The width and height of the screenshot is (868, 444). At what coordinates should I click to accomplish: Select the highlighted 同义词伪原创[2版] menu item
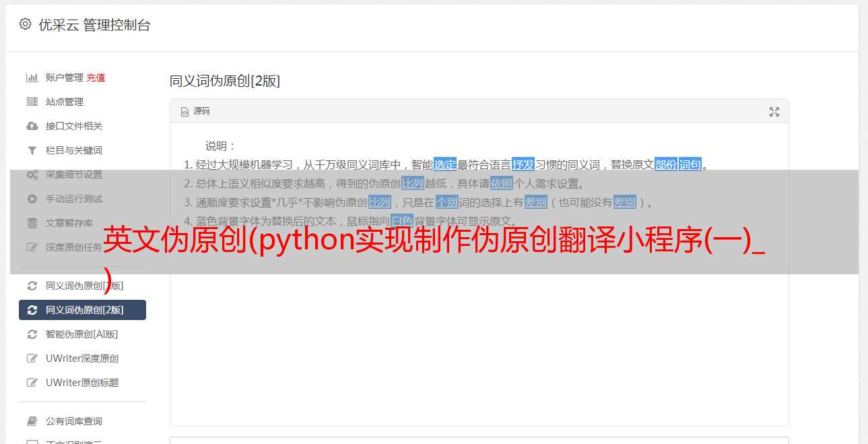coord(82,310)
